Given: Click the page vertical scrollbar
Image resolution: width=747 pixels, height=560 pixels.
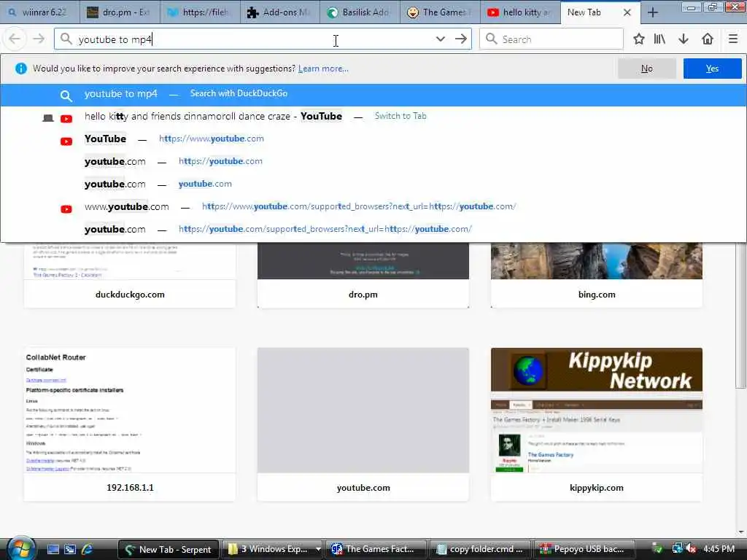Looking at the screenshot, I should tap(741, 314).
